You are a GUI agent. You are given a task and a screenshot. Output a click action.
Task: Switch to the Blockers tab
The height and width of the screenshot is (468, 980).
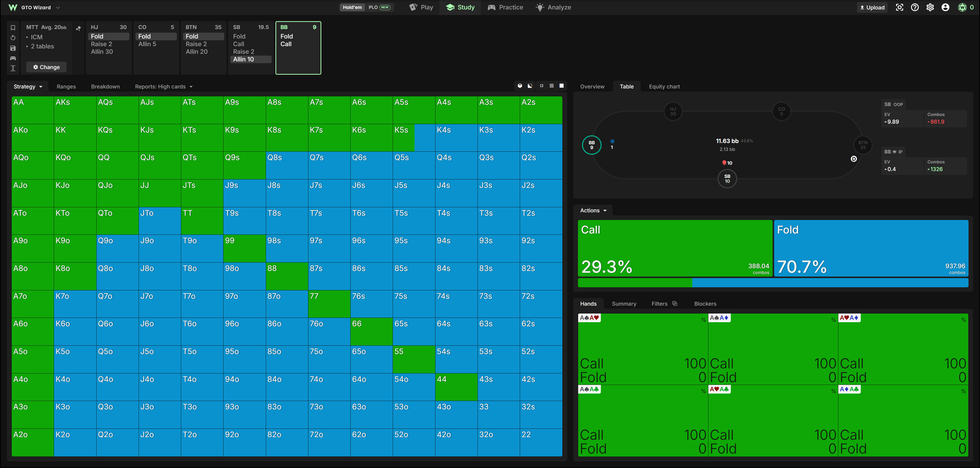pyautogui.click(x=705, y=304)
